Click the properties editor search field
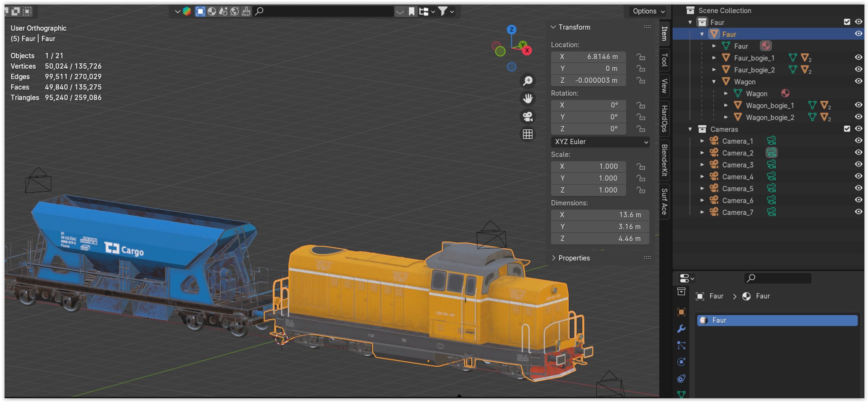 778,278
